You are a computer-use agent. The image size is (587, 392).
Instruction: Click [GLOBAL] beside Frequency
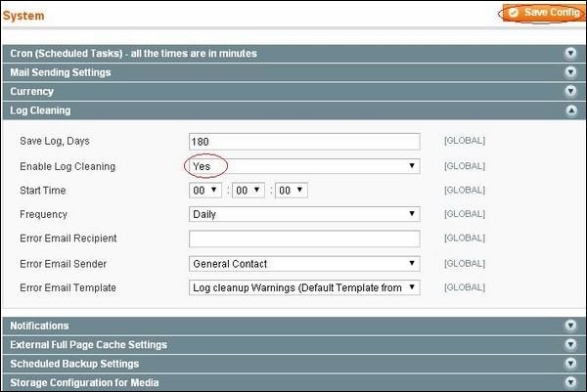pyautogui.click(x=465, y=214)
